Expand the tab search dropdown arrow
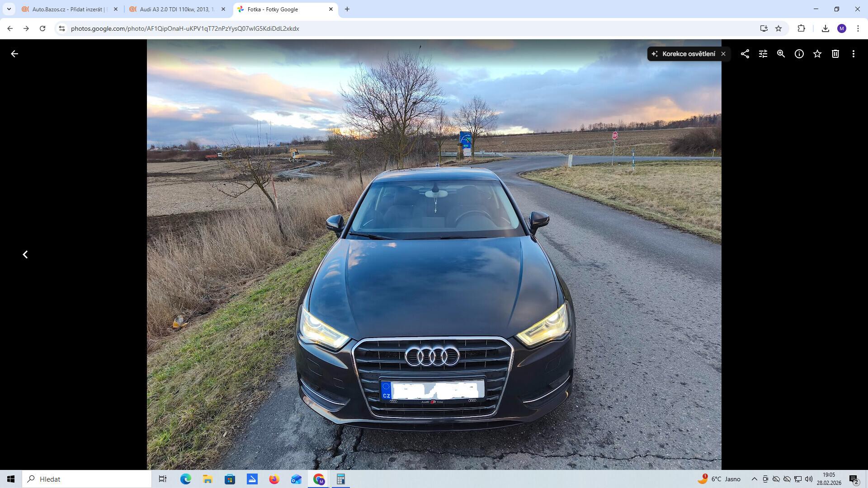The image size is (868, 488). pyautogui.click(x=9, y=9)
